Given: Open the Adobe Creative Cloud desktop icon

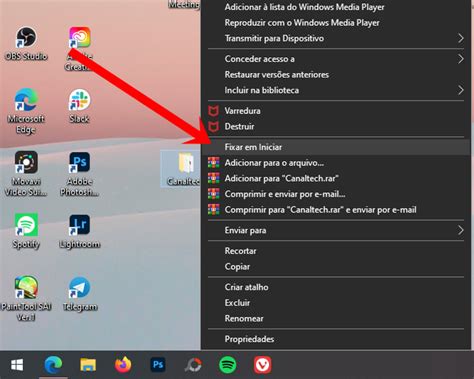Looking at the screenshot, I should 79,48.
